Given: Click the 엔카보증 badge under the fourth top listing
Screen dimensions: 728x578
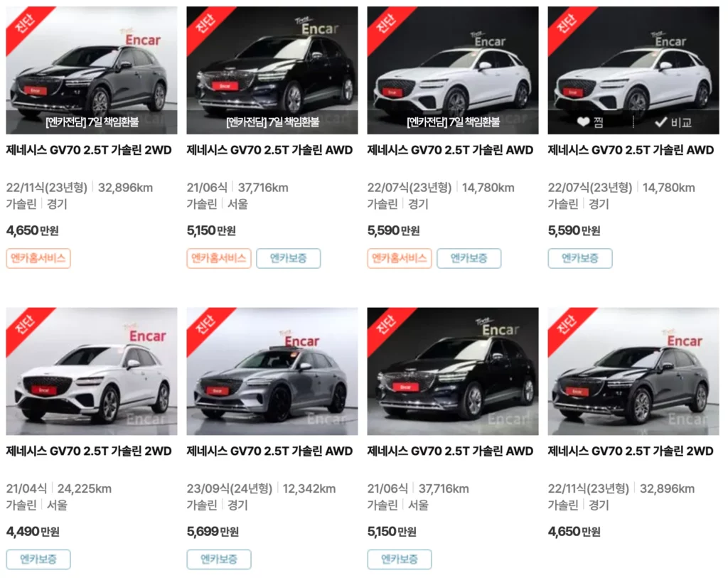Looking at the screenshot, I should pyautogui.click(x=580, y=258).
